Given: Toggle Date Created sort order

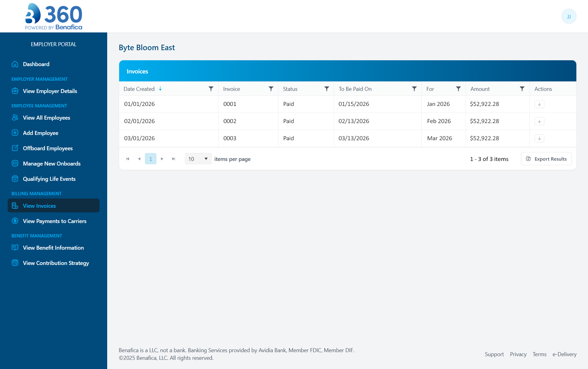Looking at the screenshot, I should pos(160,89).
